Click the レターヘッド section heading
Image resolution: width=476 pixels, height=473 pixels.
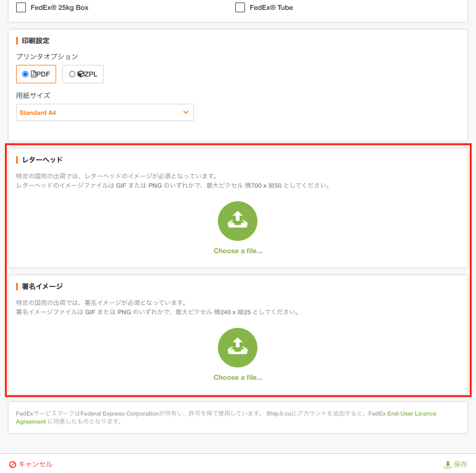pyautogui.click(x=42, y=160)
